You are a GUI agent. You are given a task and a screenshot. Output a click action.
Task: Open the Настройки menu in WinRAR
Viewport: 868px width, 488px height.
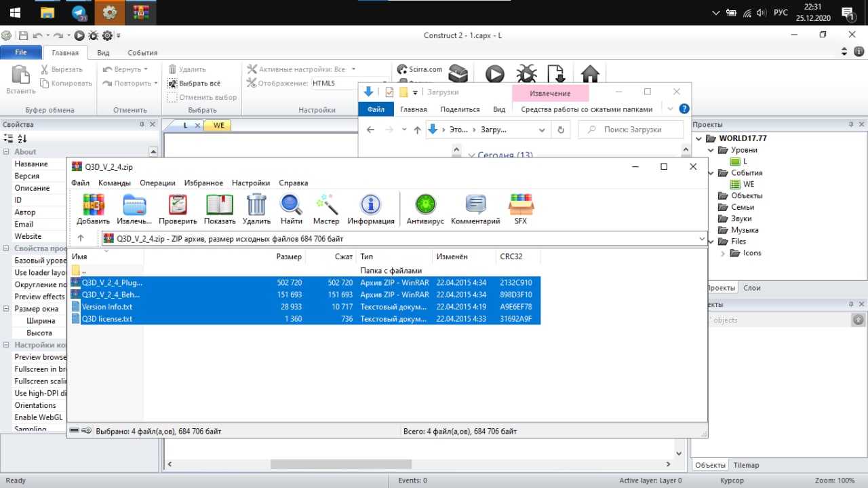click(251, 183)
